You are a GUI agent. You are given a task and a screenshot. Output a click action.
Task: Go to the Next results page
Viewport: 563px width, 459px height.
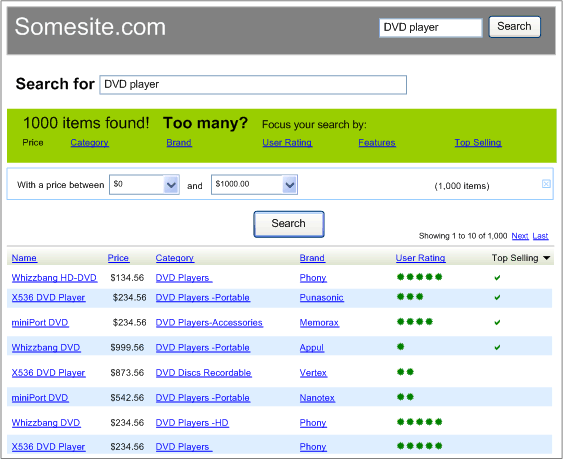[520, 236]
